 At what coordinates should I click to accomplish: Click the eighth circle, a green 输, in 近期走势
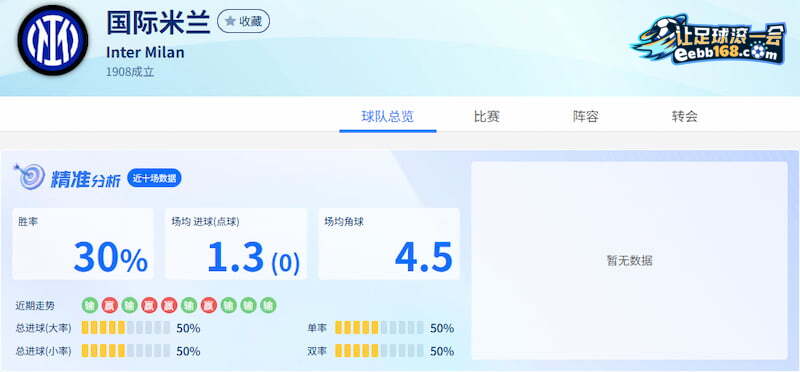tap(229, 306)
